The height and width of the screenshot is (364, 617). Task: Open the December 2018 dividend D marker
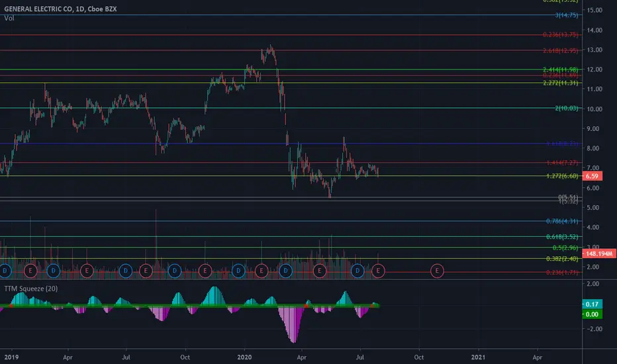(x=5, y=271)
